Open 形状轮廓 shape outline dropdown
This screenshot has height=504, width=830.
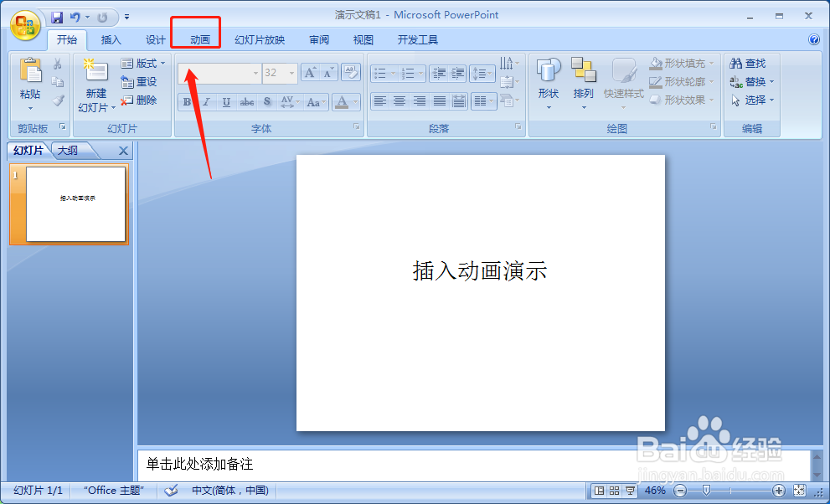coord(682,82)
